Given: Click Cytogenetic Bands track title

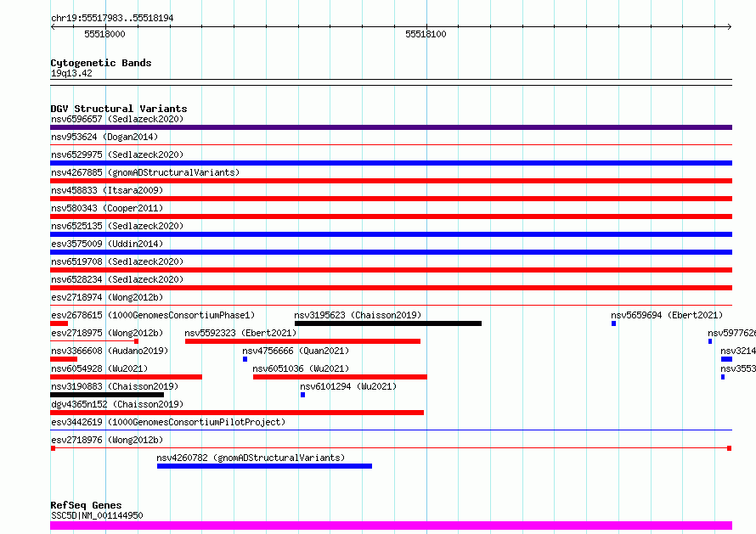Looking at the screenshot, I should click(101, 63).
